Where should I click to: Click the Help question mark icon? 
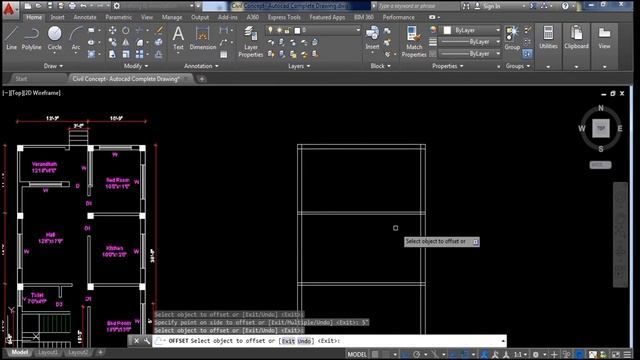(565, 6)
